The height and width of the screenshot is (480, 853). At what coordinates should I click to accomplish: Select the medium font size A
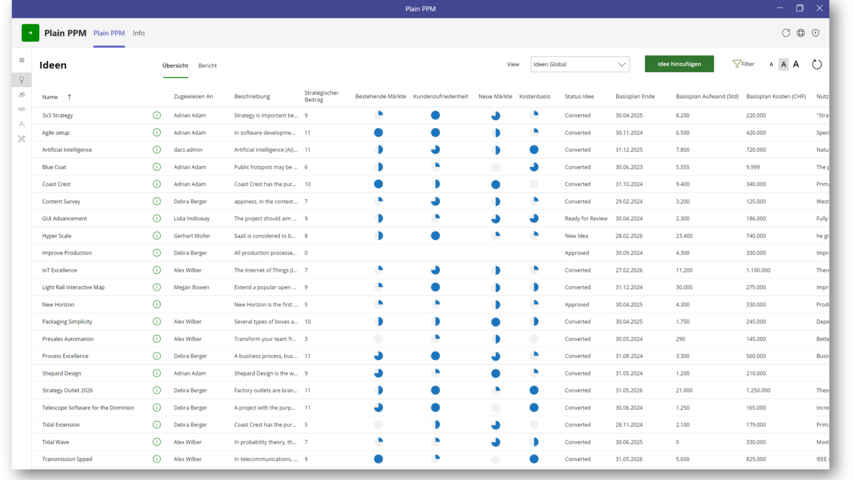pyautogui.click(x=783, y=65)
